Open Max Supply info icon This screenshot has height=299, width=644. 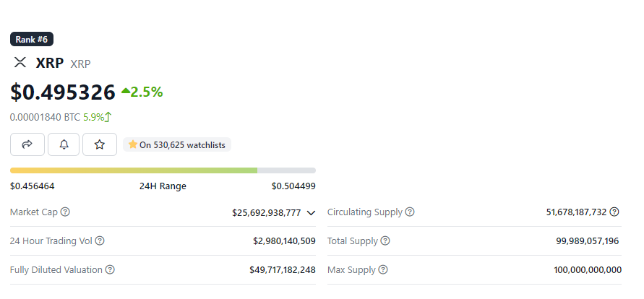click(383, 270)
